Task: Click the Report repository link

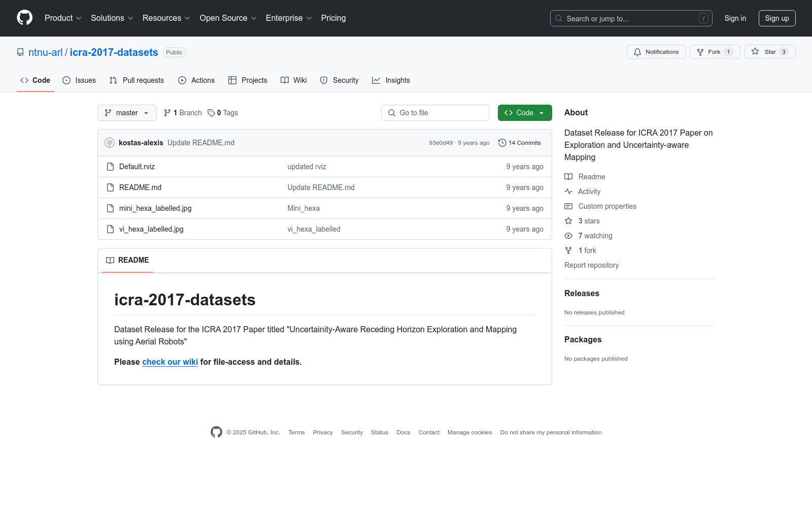Action: click(591, 265)
